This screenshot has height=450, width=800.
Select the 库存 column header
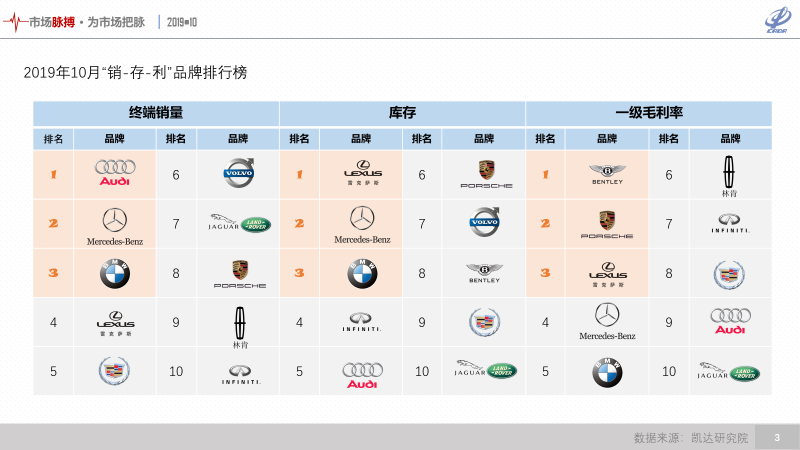coord(402,113)
